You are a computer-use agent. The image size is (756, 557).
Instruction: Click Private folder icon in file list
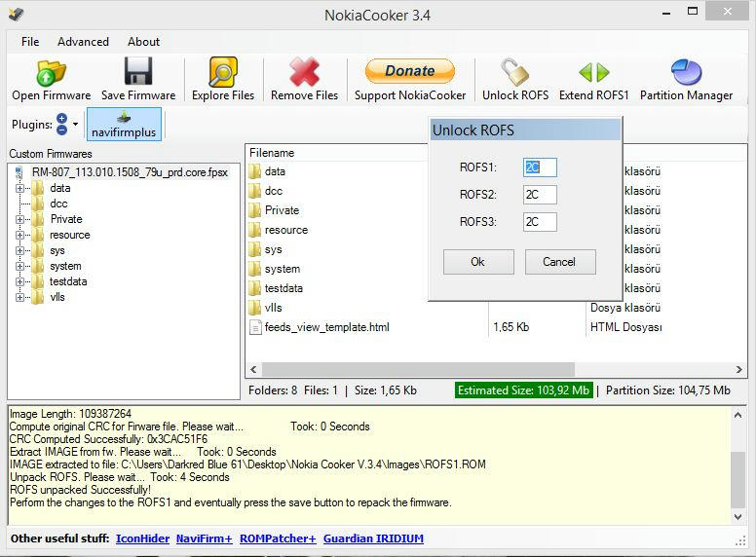[x=254, y=210]
